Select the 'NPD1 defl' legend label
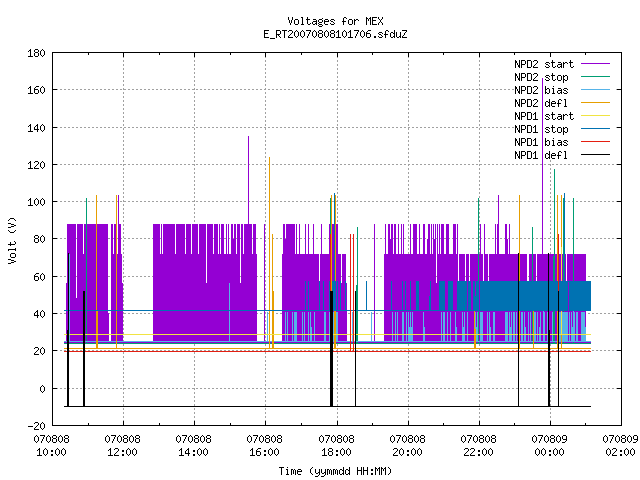 coord(541,155)
